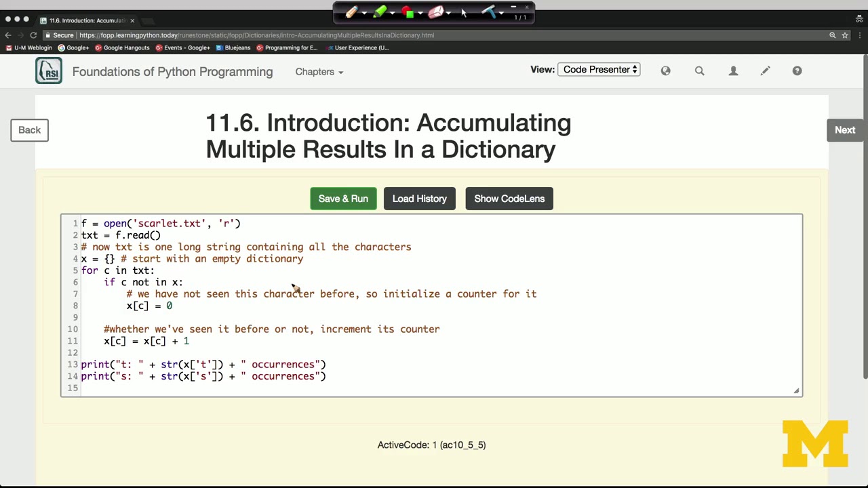
Task: Click Foundations of Python Programming title link
Action: coord(172,72)
